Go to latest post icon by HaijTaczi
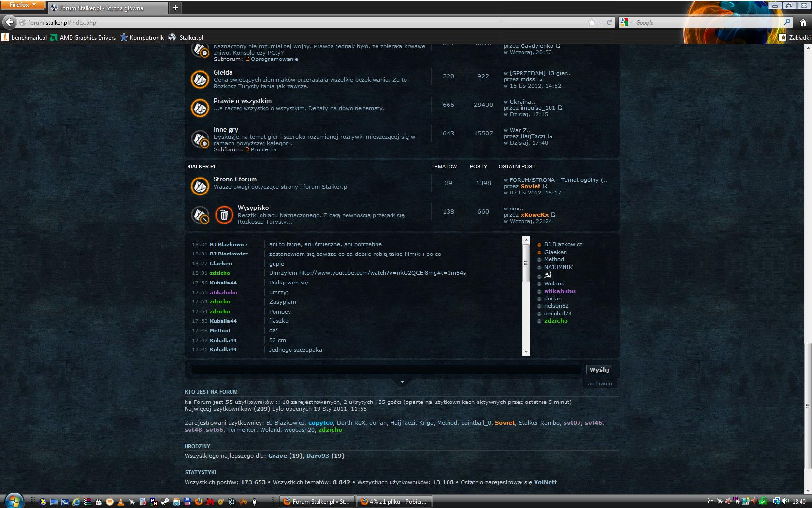Viewport: 812px width, 508px height. tap(550, 136)
